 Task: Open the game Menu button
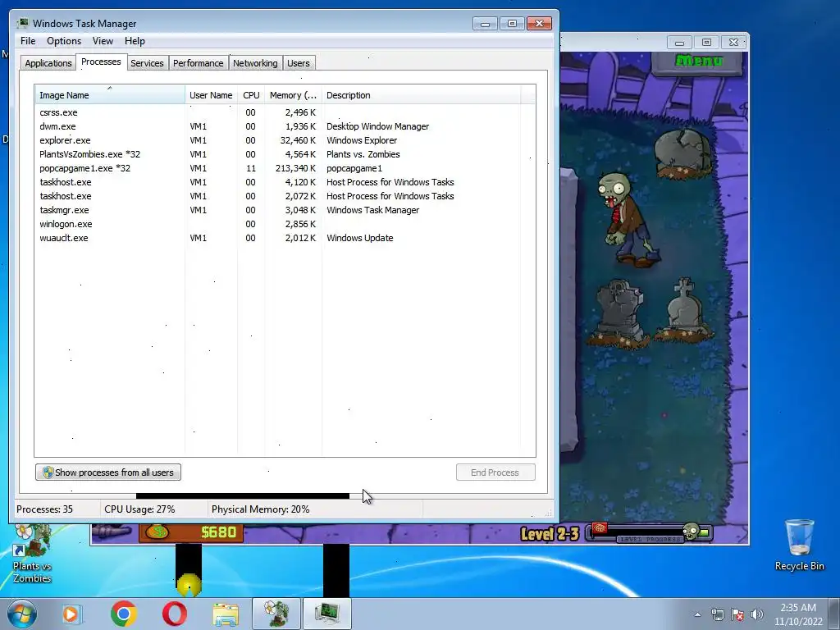(x=698, y=61)
